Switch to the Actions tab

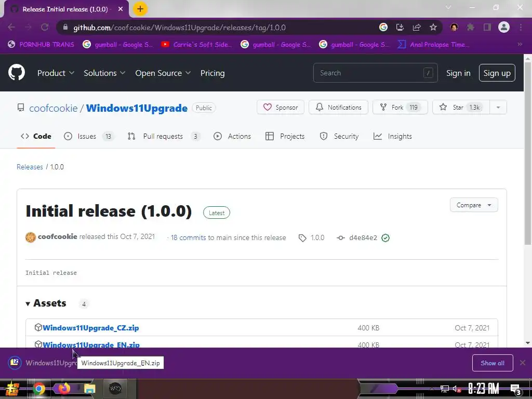click(x=232, y=136)
